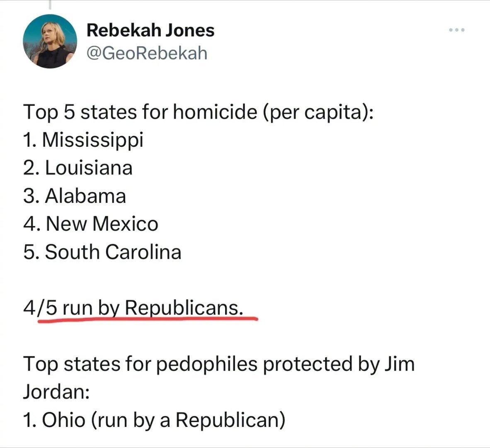This screenshot has height=448, width=490.
Task: Click the thread connector line above avatar
Action: click(x=50, y=5)
